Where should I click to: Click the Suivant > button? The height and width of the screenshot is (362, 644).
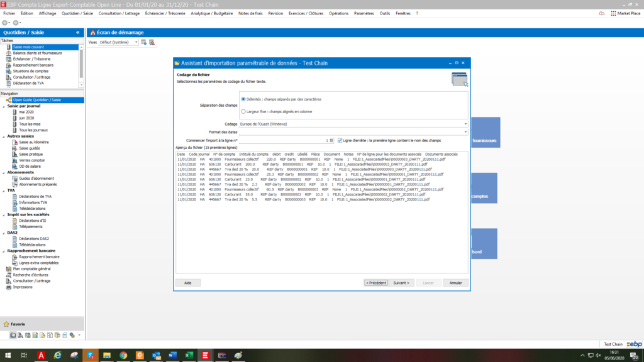pos(401,283)
